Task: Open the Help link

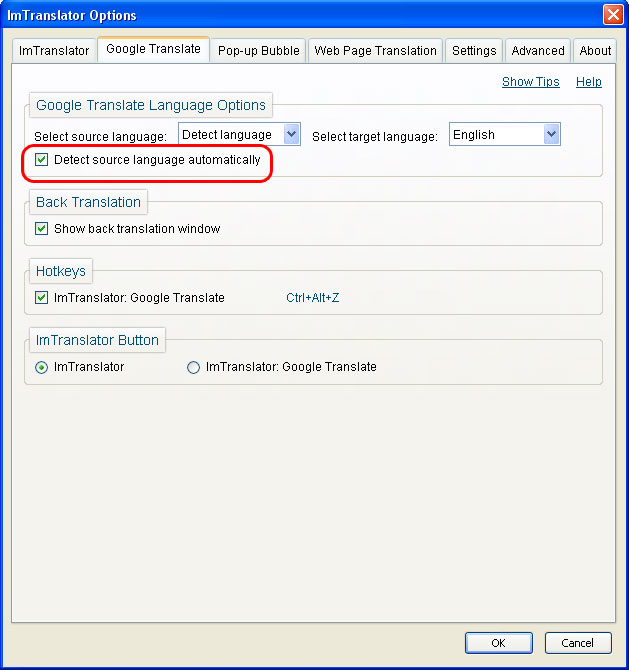Action: [x=589, y=82]
